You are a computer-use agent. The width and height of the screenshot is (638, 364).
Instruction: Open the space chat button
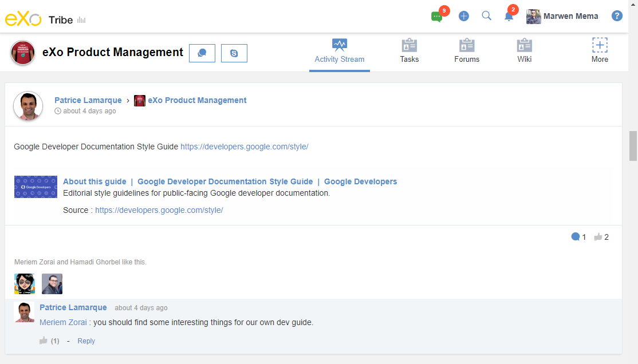click(x=202, y=53)
